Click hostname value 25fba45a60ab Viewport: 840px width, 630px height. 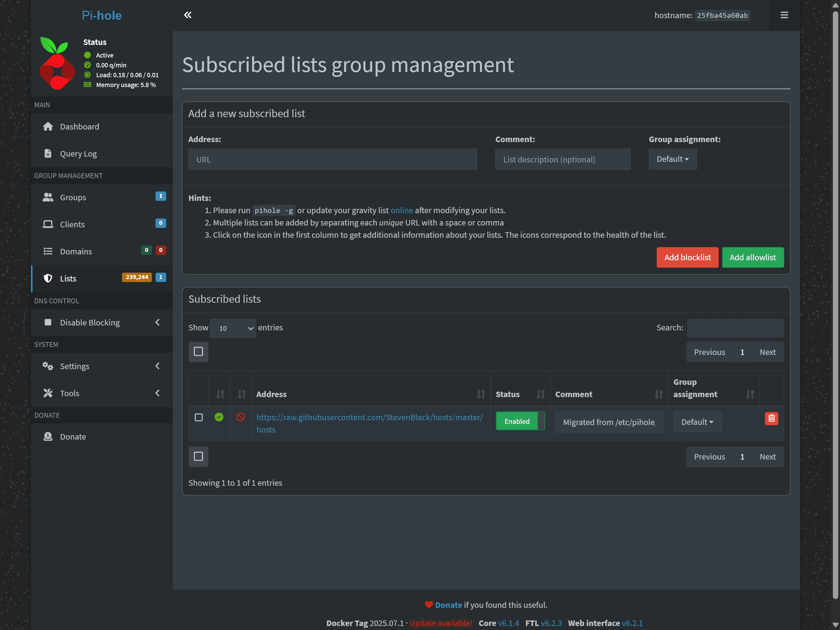click(722, 15)
